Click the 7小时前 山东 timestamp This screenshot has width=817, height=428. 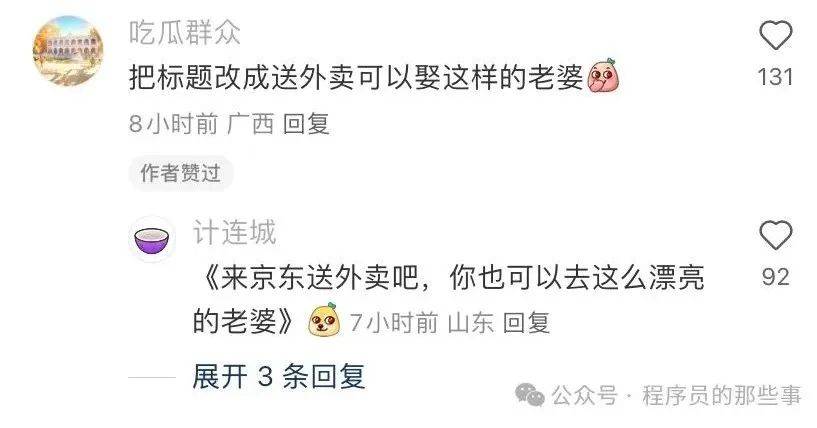422,323
